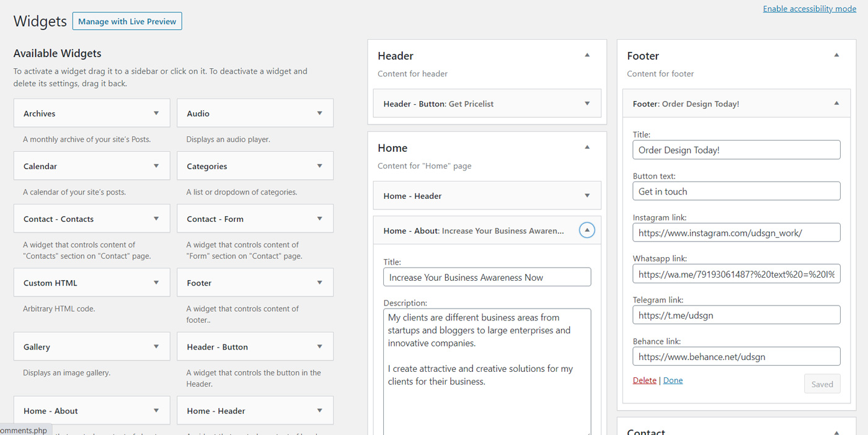
Task: Click Manage with Live Preview button
Action: [x=127, y=21]
